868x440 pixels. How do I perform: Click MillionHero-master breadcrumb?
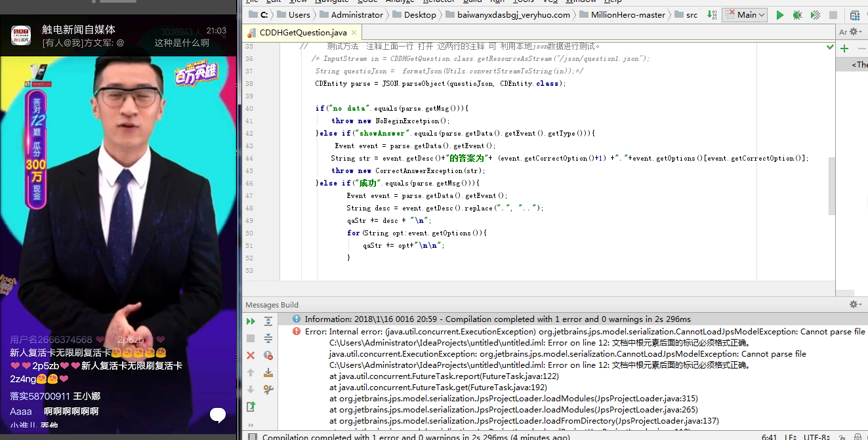[622, 14]
